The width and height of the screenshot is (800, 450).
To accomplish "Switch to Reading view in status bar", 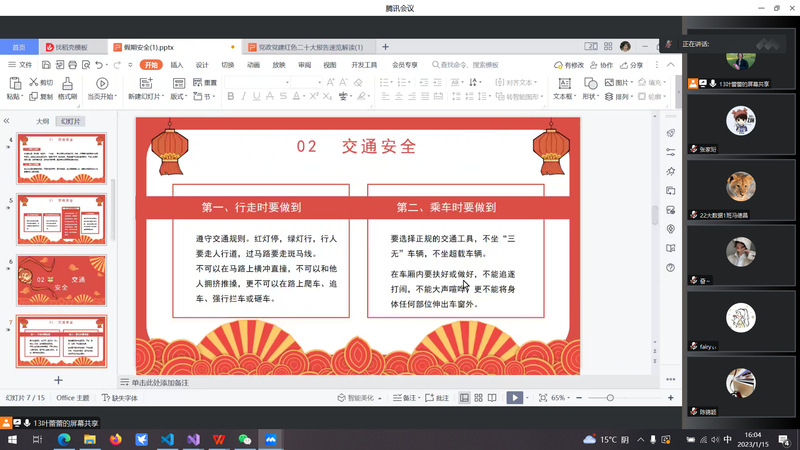I will 492,397.
